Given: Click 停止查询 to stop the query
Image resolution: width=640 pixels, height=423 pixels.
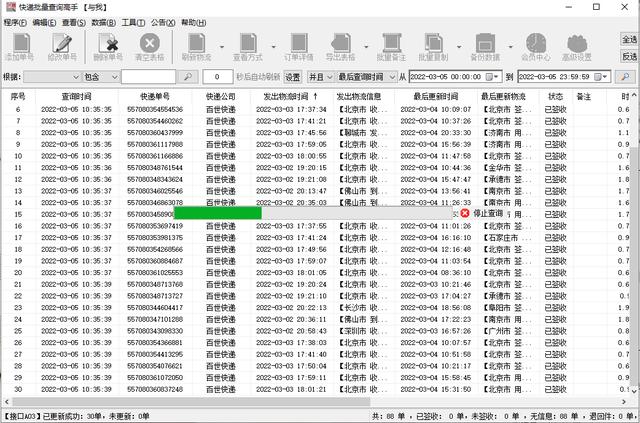Looking at the screenshot, I should (488, 213).
